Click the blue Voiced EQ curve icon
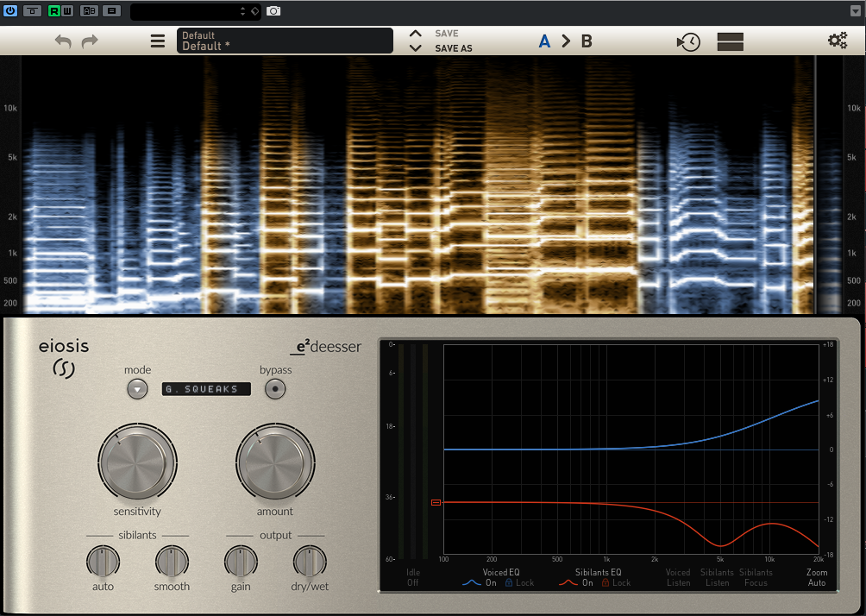The width and height of the screenshot is (866, 616). 471,583
